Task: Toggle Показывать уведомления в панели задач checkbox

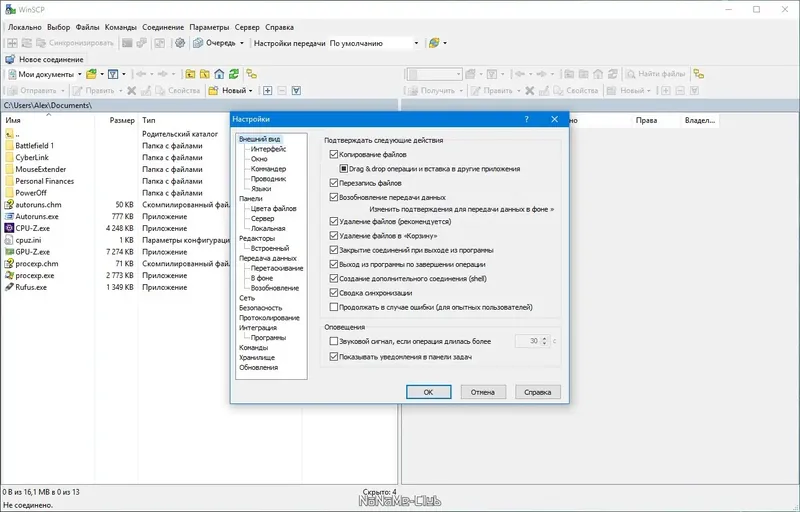Action: pyautogui.click(x=334, y=357)
